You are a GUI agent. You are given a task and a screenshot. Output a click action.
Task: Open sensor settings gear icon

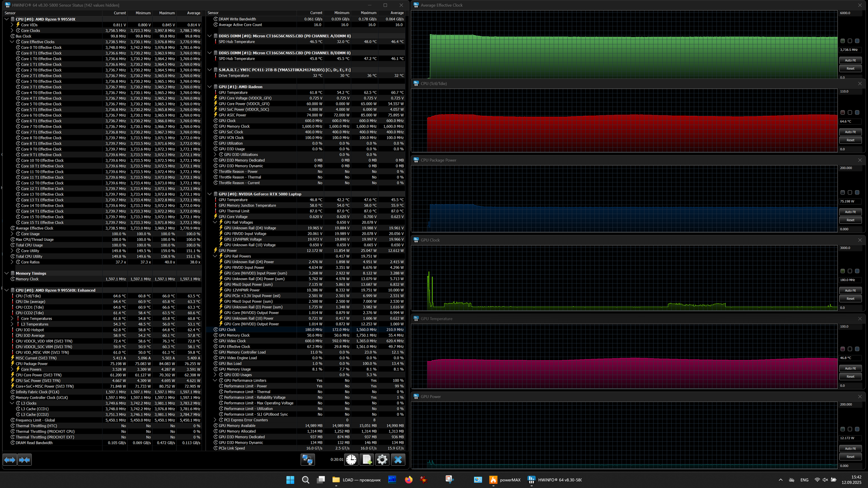(382, 460)
